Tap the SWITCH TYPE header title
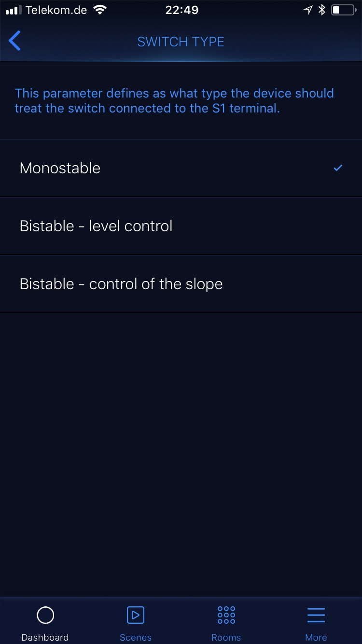The image size is (362, 644). pyautogui.click(x=181, y=42)
